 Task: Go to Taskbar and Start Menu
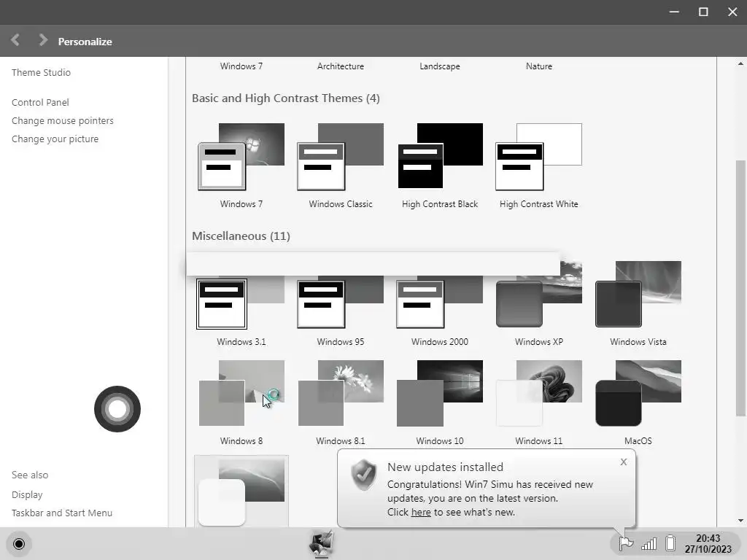62,513
